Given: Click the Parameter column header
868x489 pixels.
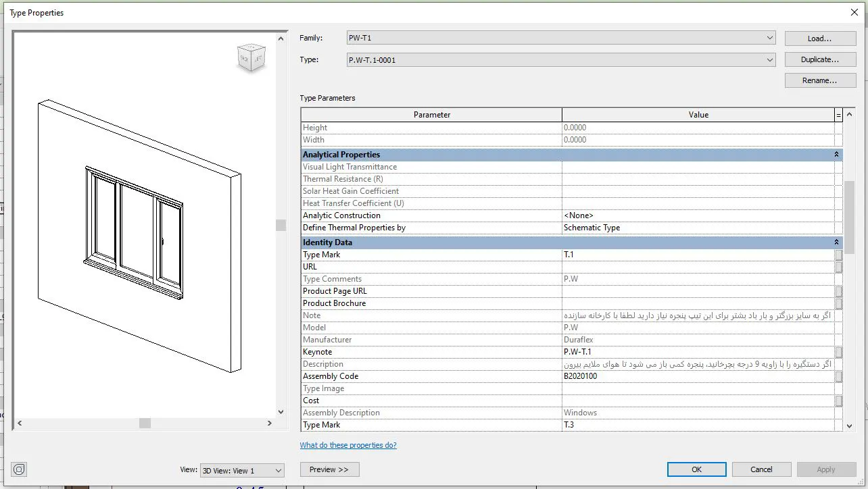Looking at the screenshot, I should 431,115.
